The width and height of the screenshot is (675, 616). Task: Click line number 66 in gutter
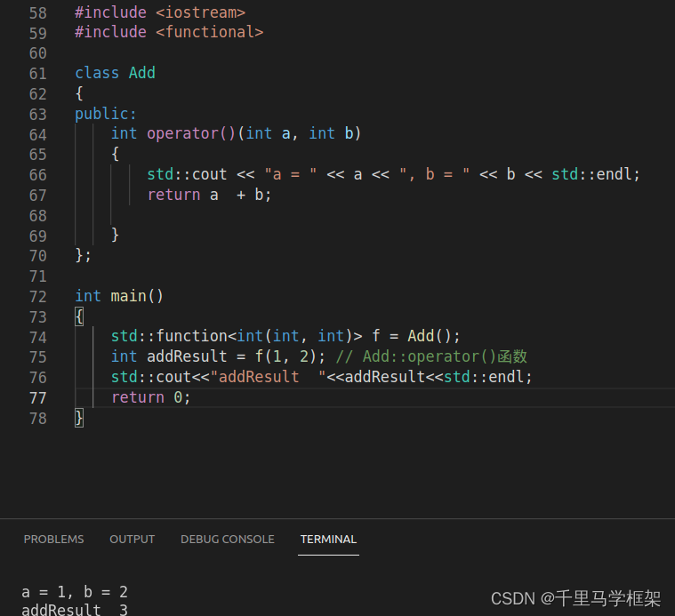pyautogui.click(x=38, y=175)
